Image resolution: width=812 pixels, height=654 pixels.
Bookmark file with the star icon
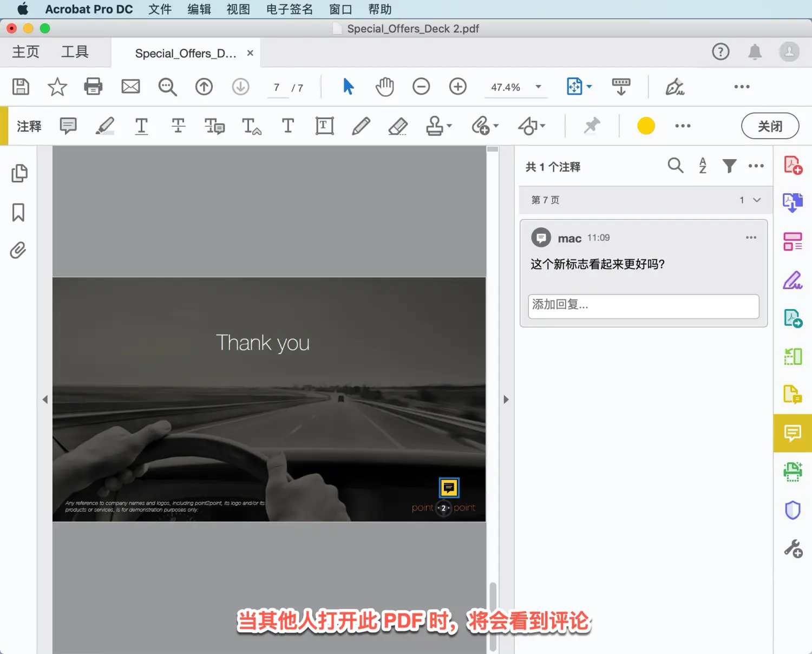tap(57, 87)
